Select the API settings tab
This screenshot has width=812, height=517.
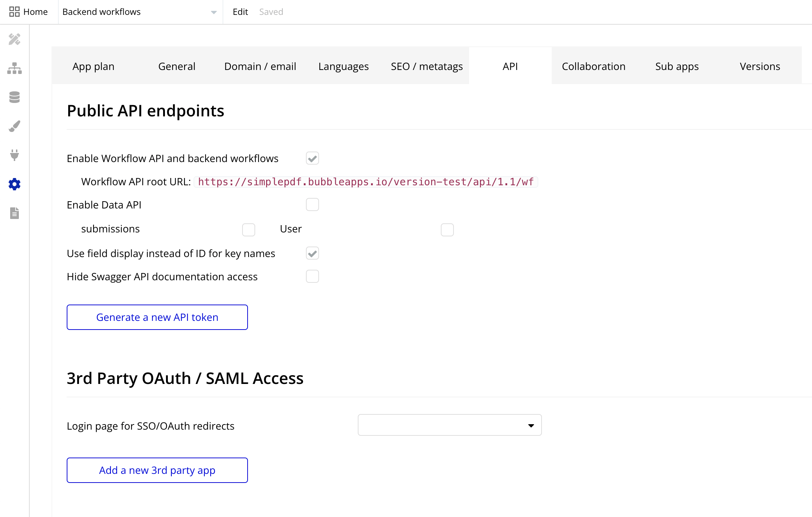(x=510, y=66)
